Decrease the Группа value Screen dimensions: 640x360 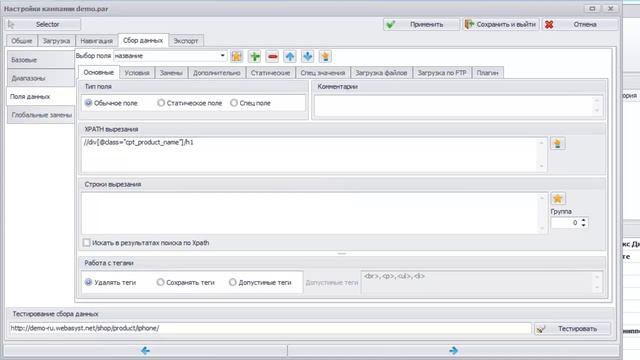click(584, 225)
